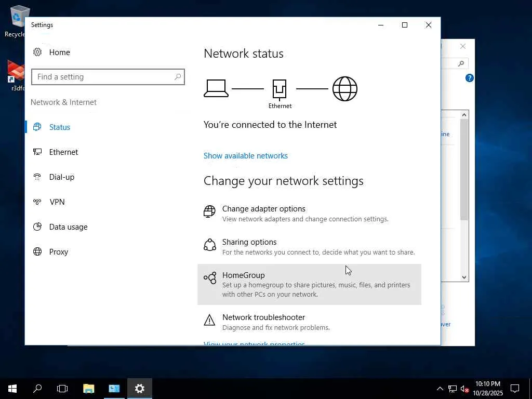Click the Internet globe icon in diagram
This screenshot has height=399, width=532.
345,88
